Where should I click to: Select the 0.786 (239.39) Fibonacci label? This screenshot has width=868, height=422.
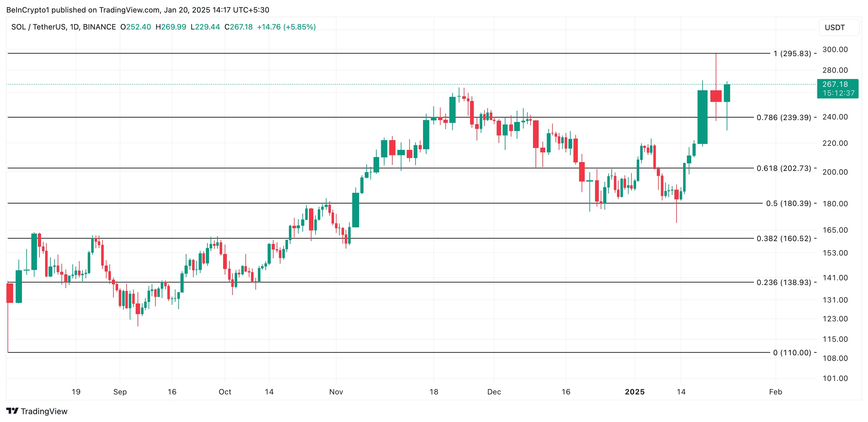[x=784, y=117]
